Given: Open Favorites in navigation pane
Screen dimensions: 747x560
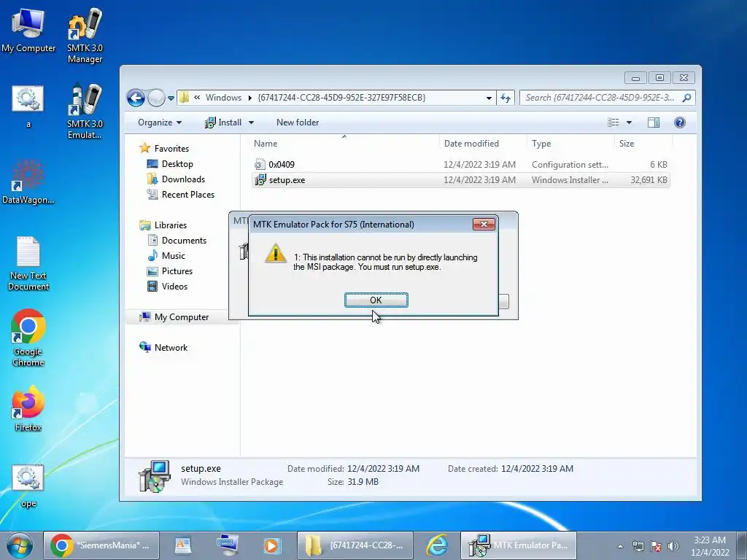Looking at the screenshot, I should pyautogui.click(x=164, y=149).
